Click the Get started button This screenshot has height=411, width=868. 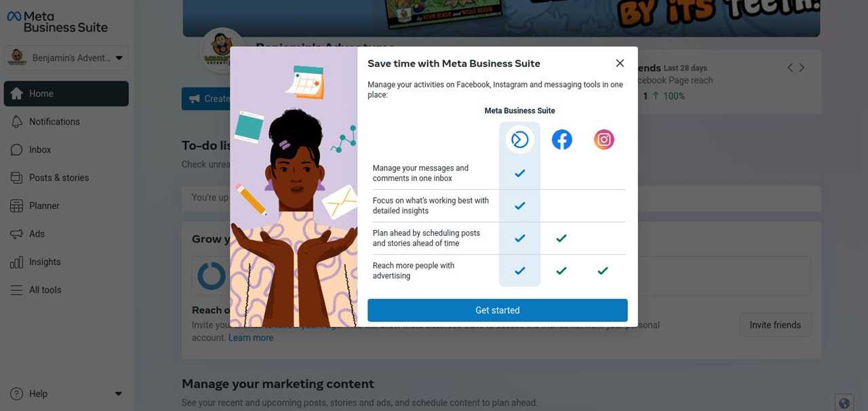point(498,310)
